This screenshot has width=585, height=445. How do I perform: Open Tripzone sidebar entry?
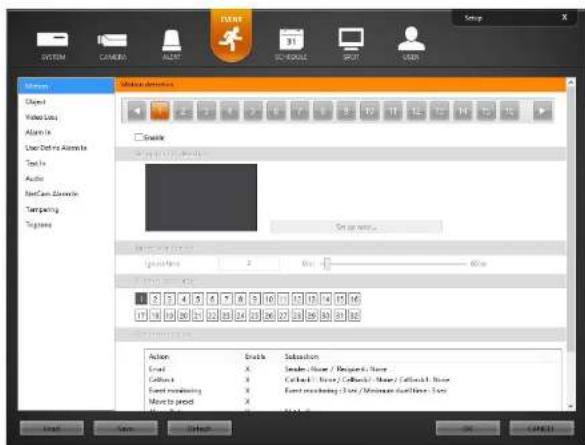tap(38, 225)
